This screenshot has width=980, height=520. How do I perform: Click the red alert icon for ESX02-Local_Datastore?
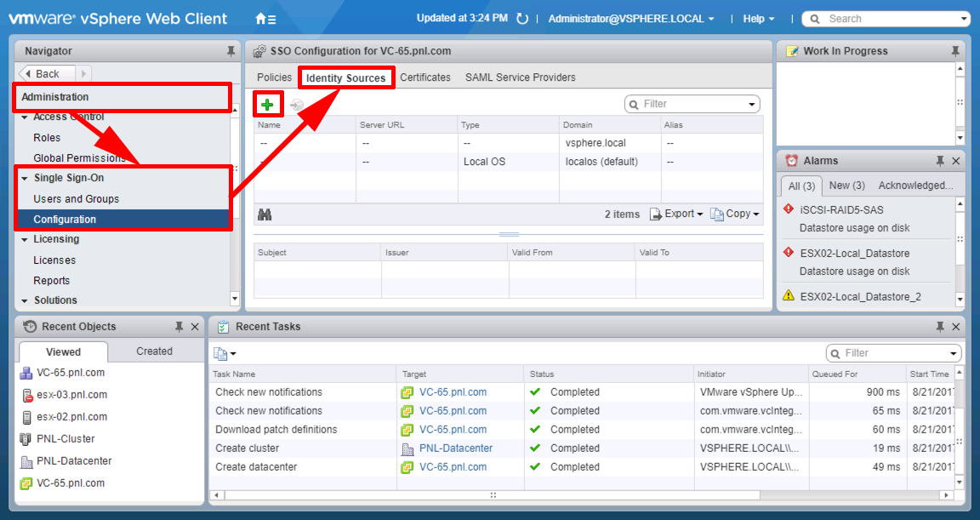tap(789, 253)
